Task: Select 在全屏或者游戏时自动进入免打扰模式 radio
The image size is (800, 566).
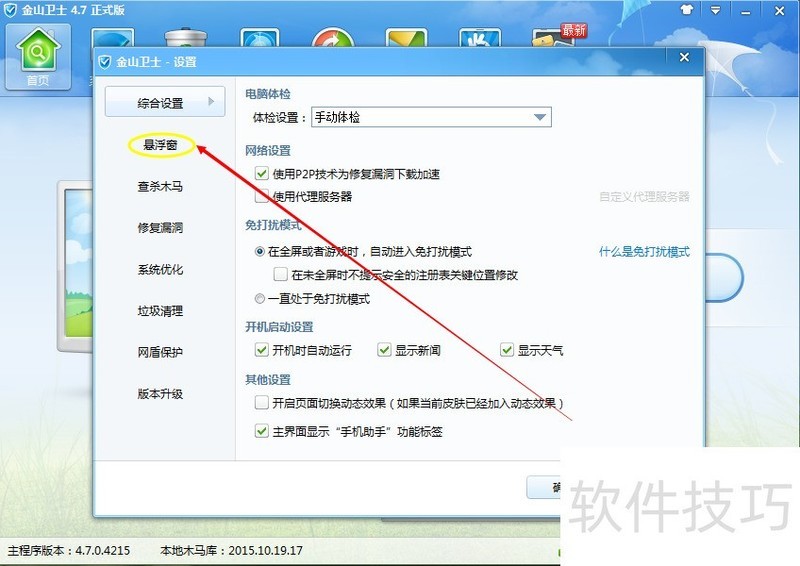Action: pos(260,252)
